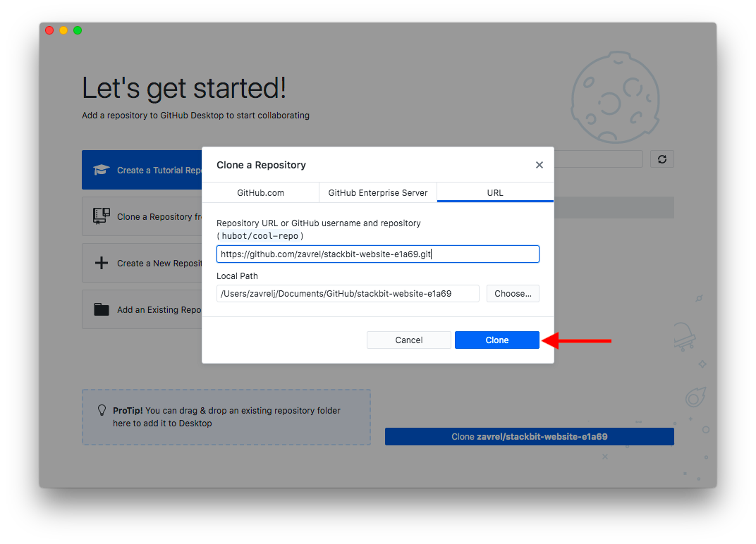This screenshot has width=756, height=544.
Task: Click the 'Let's get started!' heading
Action: coord(184,89)
